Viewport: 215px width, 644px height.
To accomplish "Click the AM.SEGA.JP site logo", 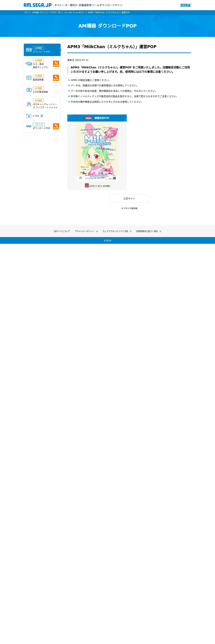I will click(x=38, y=5).
